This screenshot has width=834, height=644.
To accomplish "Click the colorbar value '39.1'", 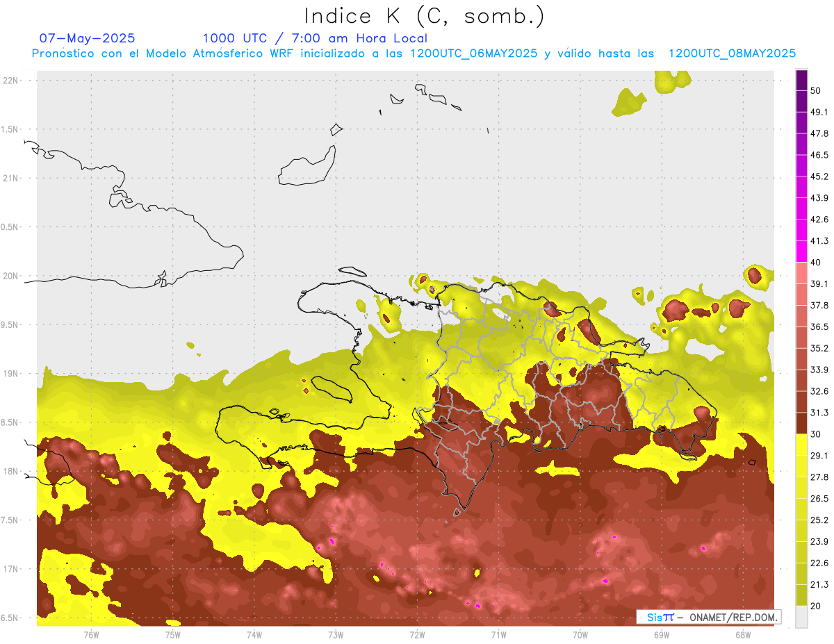I will pyautogui.click(x=819, y=284).
